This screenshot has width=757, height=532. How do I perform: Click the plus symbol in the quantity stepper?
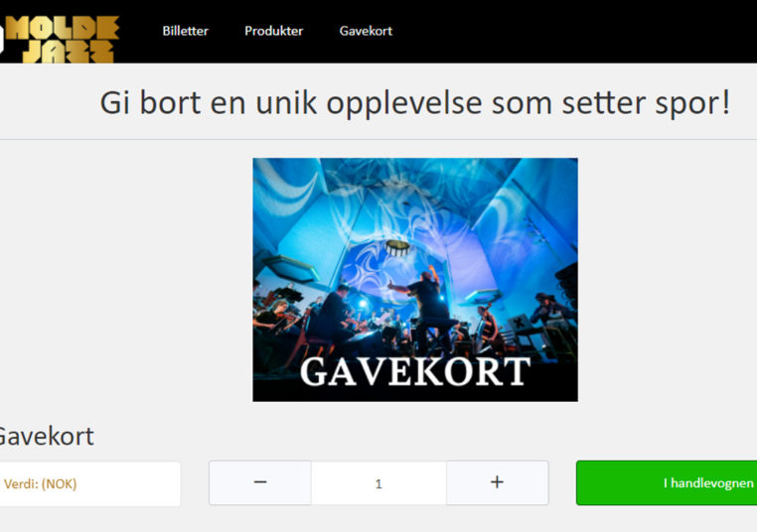click(498, 481)
